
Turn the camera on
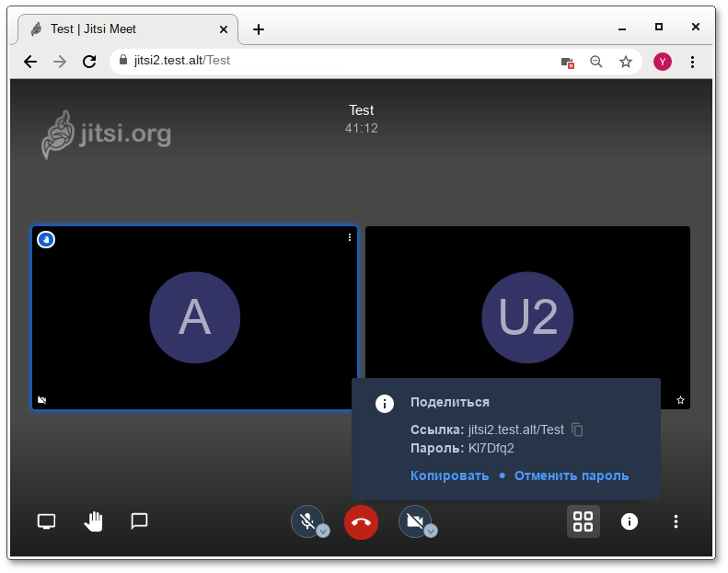[x=414, y=521]
